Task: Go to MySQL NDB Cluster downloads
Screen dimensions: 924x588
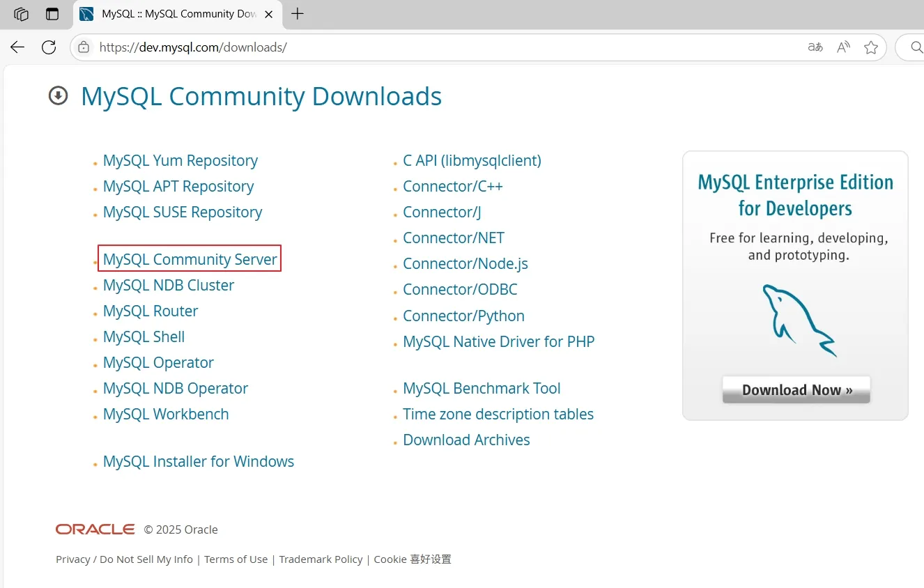Action: (169, 285)
